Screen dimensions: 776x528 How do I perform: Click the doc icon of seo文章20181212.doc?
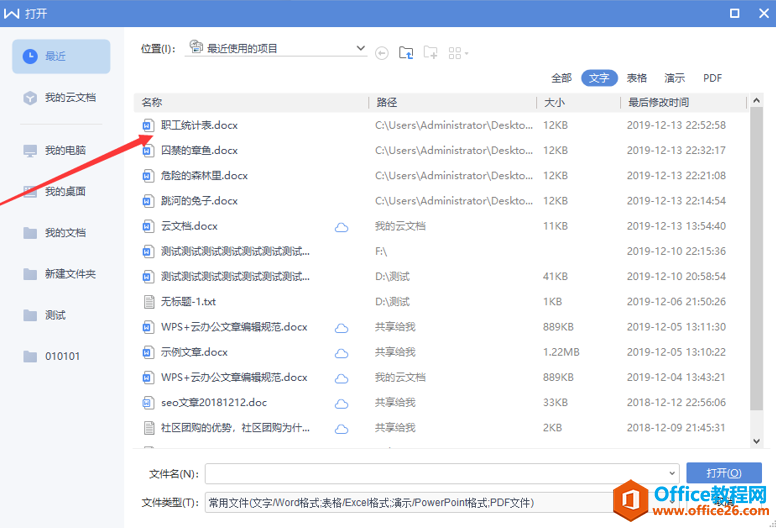148,403
